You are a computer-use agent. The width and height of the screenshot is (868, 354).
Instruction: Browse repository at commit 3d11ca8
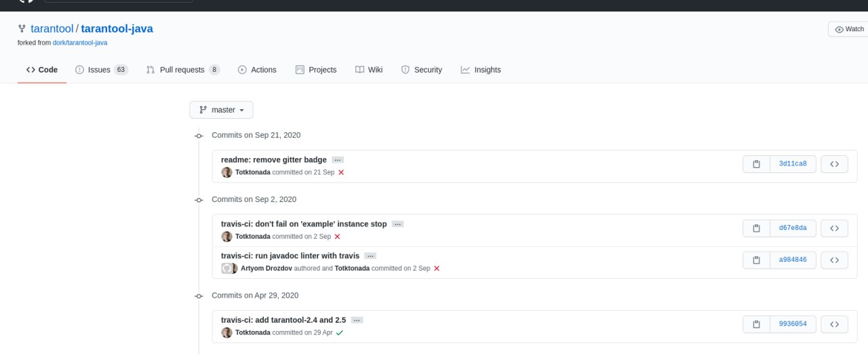(x=834, y=164)
